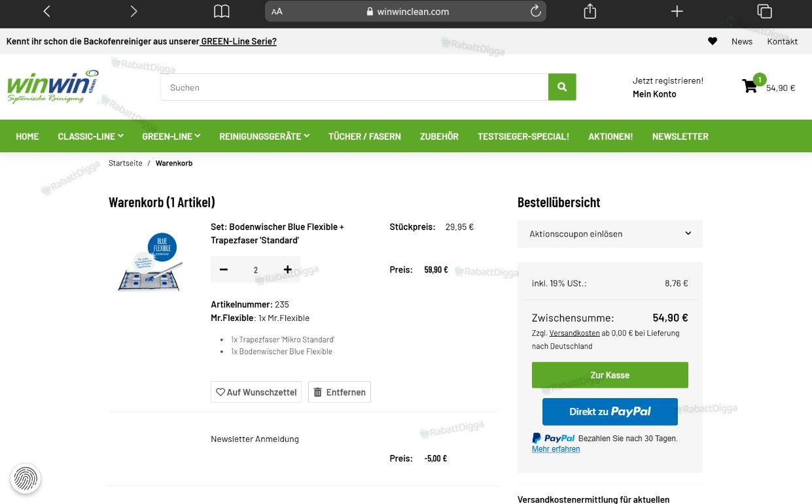The height and width of the screenshot is (504, 812).
Task: Reload the page with the refresh icon
Action: (535, 11)
